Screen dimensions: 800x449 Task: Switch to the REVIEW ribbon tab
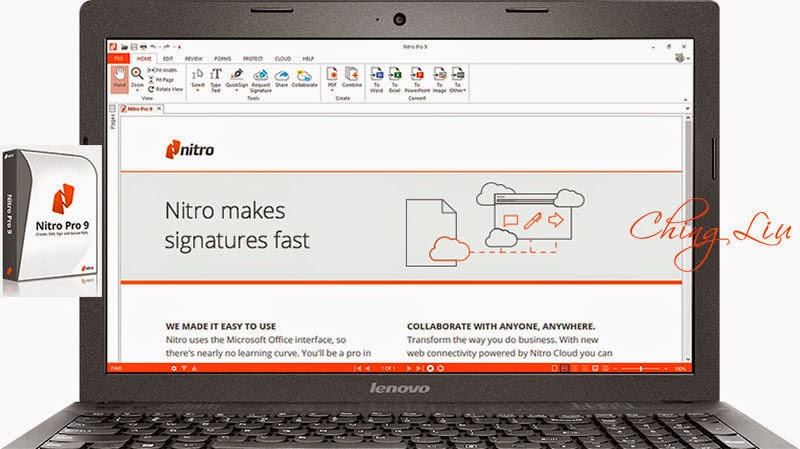pyautogui.click(x=194, y=59)
